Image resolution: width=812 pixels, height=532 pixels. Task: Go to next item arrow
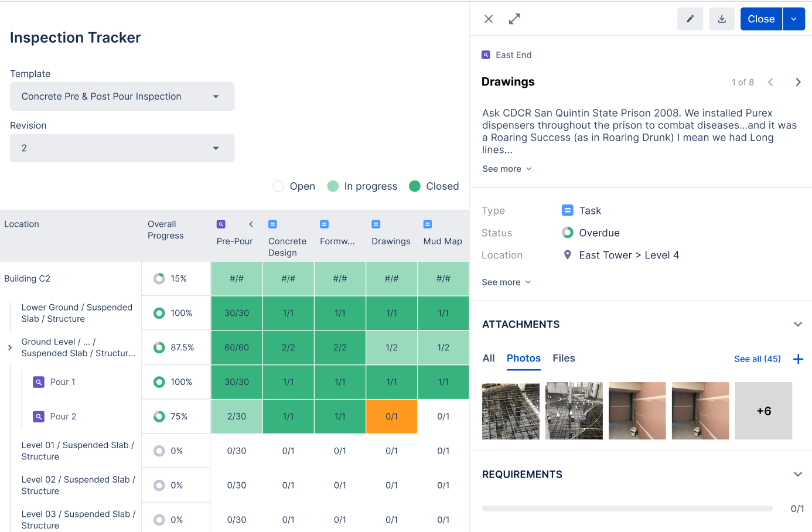coord(797,83)
